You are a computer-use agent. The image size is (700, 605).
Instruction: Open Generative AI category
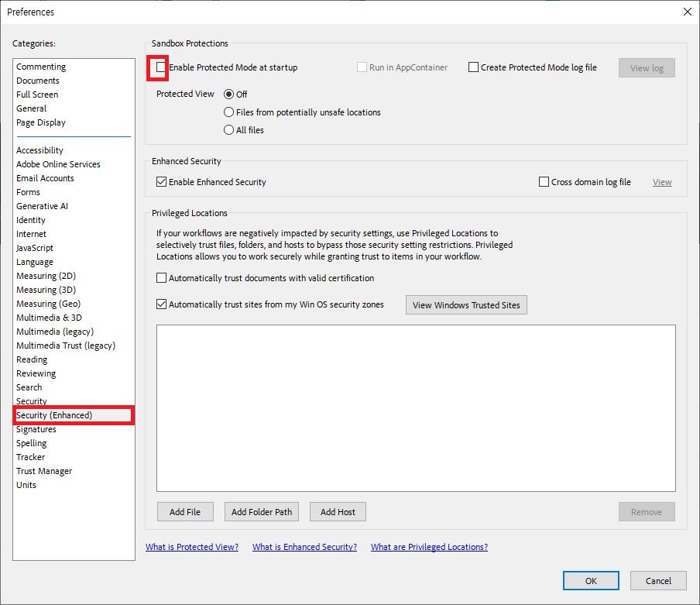coord(42,206)
